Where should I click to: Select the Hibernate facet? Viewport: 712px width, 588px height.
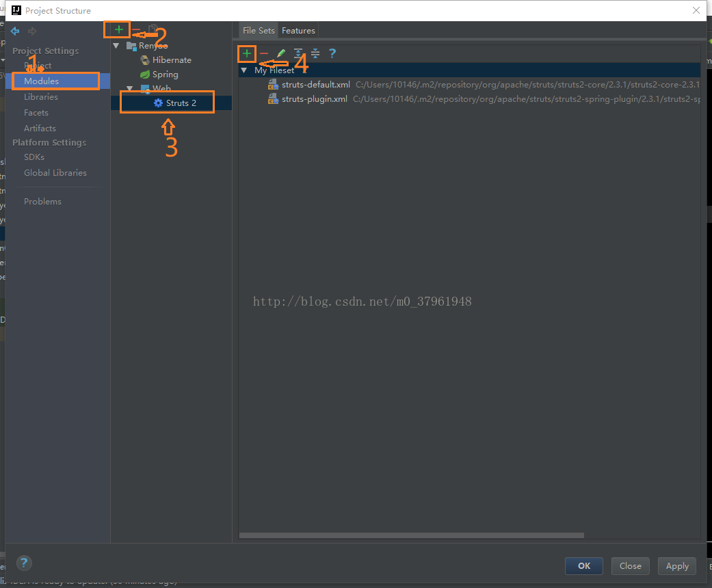click(172, 60)
